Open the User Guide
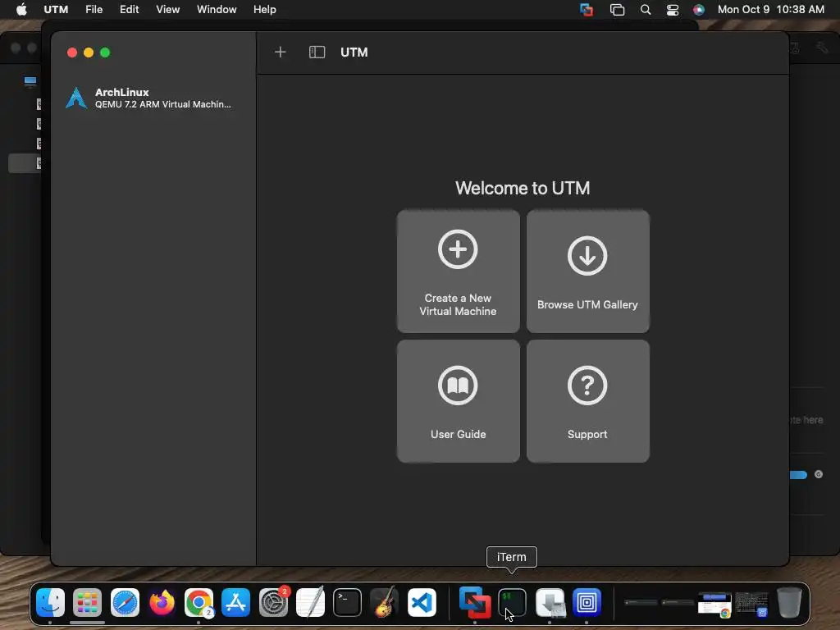Viewport: 840px width, 630px height. (458, 400)
